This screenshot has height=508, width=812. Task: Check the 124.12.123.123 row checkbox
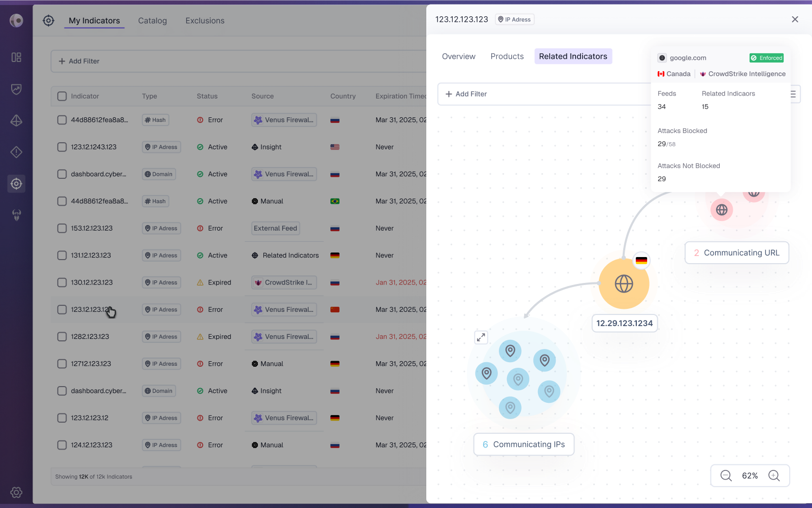[x=62, y=445]
